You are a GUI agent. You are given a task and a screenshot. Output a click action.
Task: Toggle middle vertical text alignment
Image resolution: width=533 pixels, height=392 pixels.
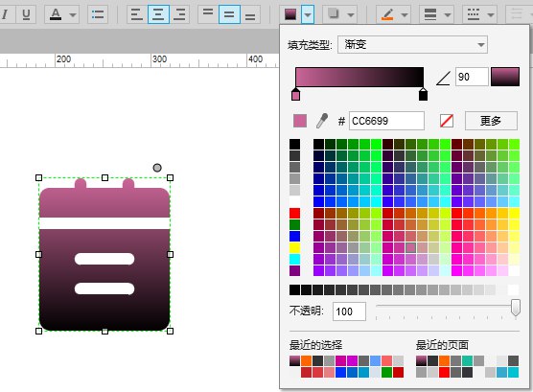229,14
